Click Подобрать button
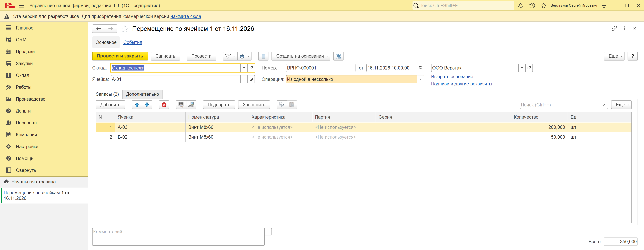Viewport: 644px width, 250px height. tap(219, 105)
